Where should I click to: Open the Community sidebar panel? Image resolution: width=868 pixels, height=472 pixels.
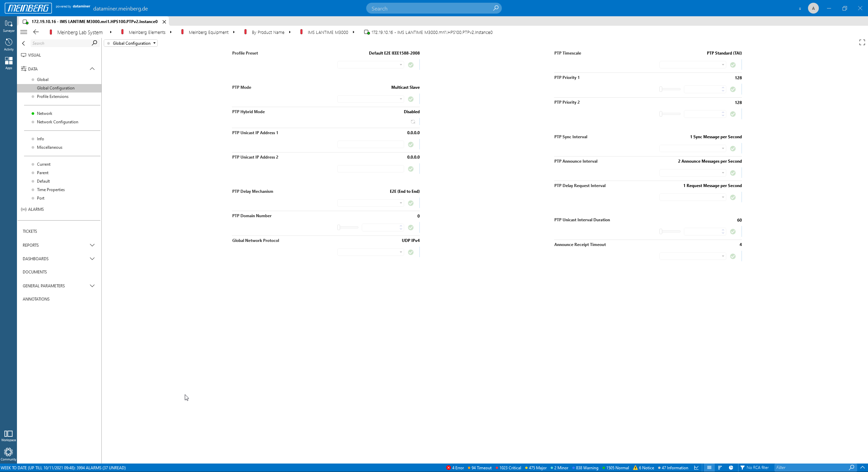coord(8,454)
